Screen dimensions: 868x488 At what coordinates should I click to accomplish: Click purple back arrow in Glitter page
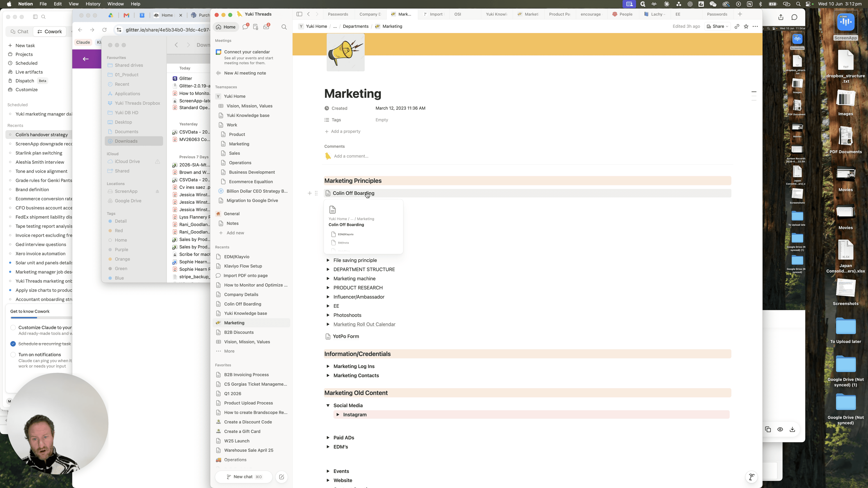pyautogui.click(x=86, y=59)
